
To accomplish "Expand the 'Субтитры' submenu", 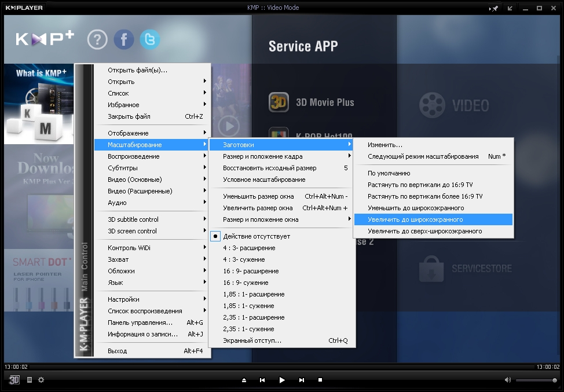I will pos(152,167).
